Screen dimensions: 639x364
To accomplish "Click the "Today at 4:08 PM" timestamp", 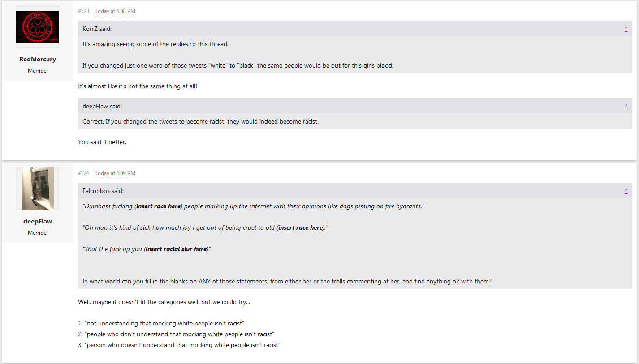I will click(x=115, y=11).
